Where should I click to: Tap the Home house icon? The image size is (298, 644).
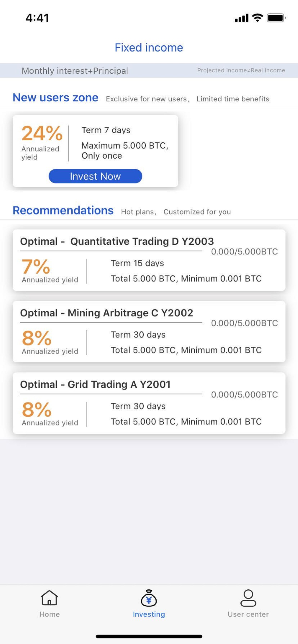pos(49,598)
